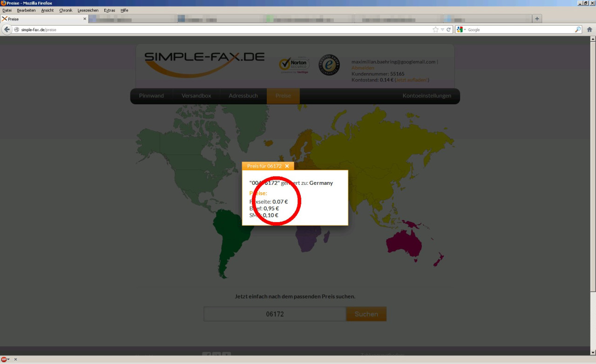Screen dimensions: 596x364
Task: Click the vertical scrollbar down arrow
Action: [x=593, y=352]
